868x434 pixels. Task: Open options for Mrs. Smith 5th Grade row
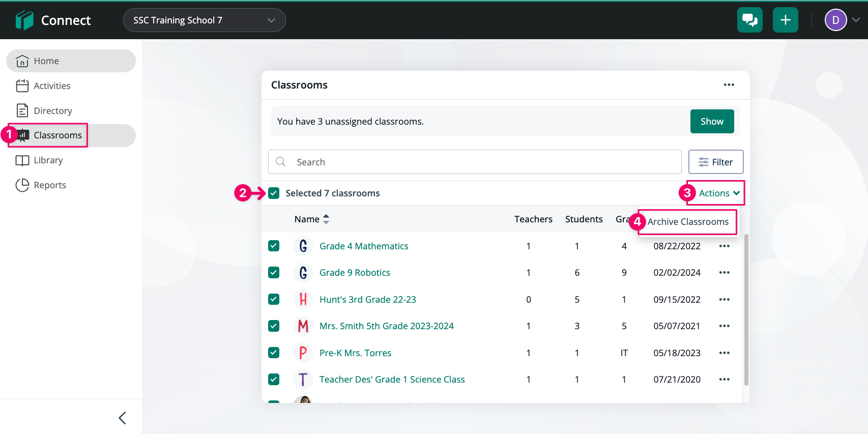click(x=725, y=326)
